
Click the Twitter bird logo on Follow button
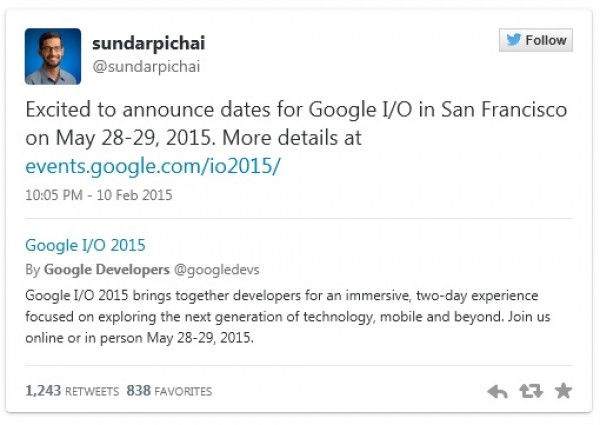[514, 40]
